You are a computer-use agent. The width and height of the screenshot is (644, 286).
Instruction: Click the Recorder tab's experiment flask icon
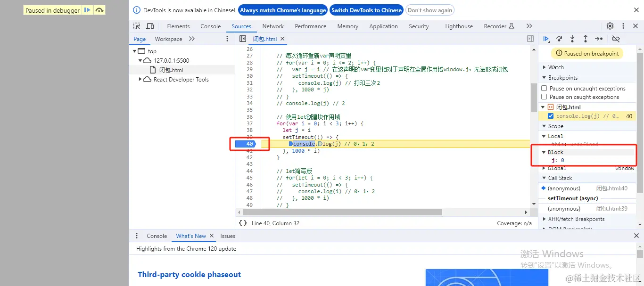pos(512,26)
